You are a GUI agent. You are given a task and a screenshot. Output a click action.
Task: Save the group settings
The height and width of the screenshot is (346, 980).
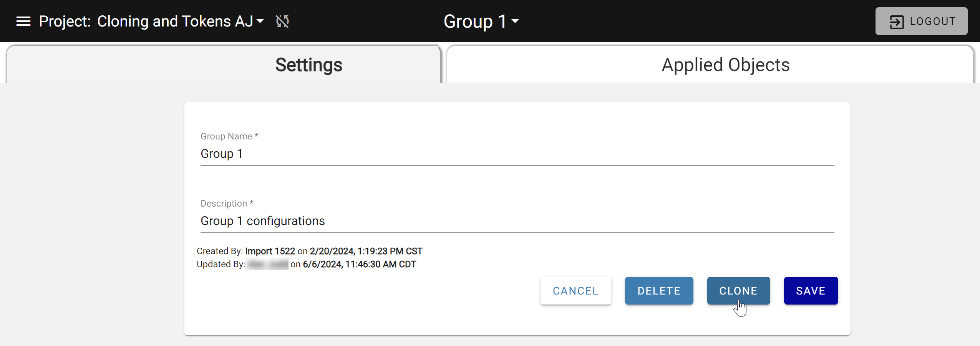pos(811,291)
